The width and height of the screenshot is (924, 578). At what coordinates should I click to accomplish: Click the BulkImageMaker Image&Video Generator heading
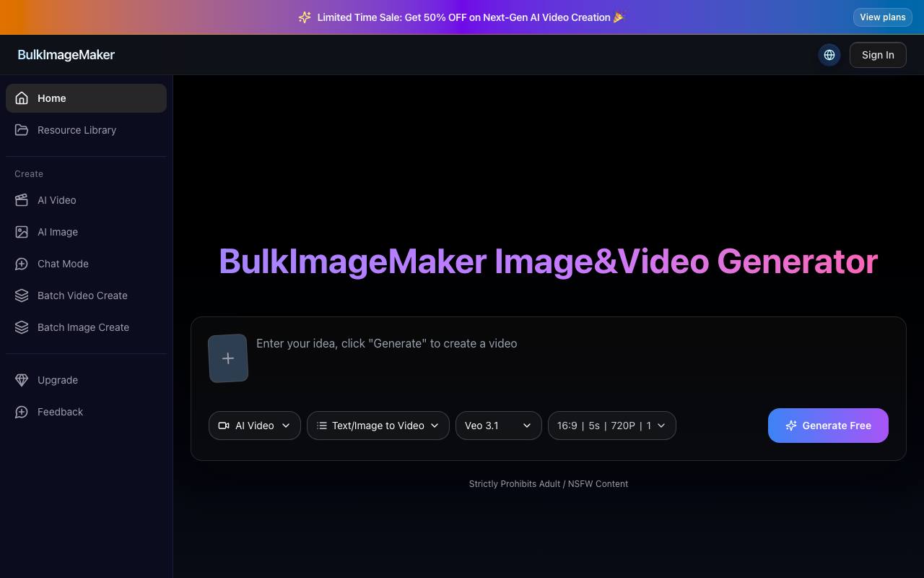click(549, 261)
